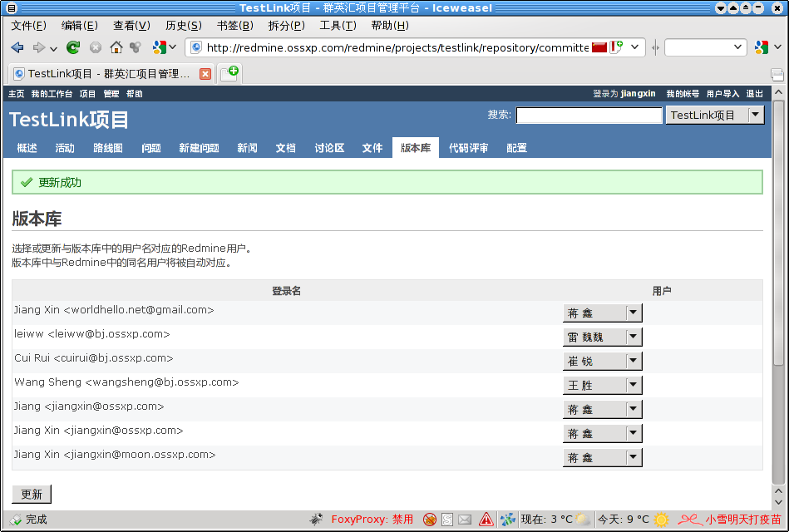Click the vertical scrollbar thumb
Image resolution: width=789 pixels, height=532 pixels.
tap(778, 233)
